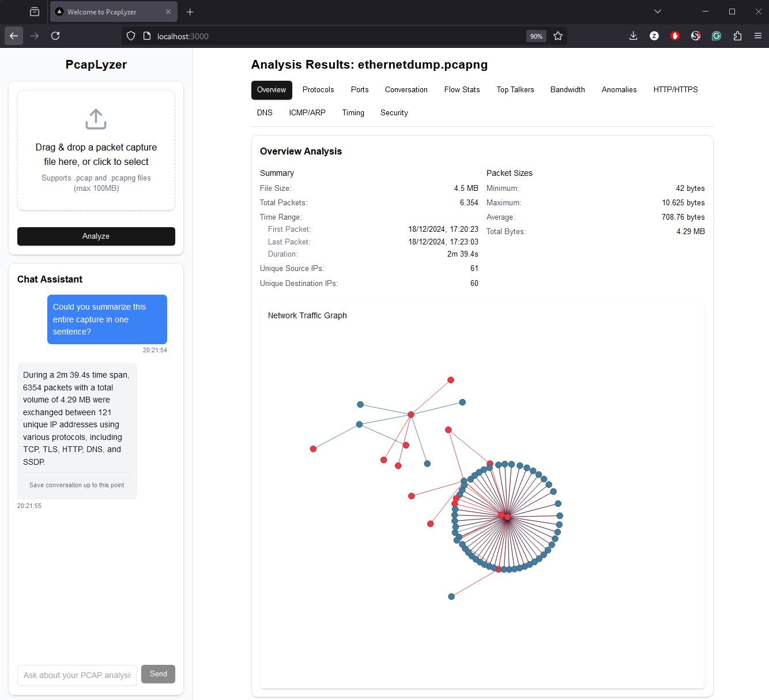
Task: Switch to the ICMP/ARP tab
Action: click(307, 113)
